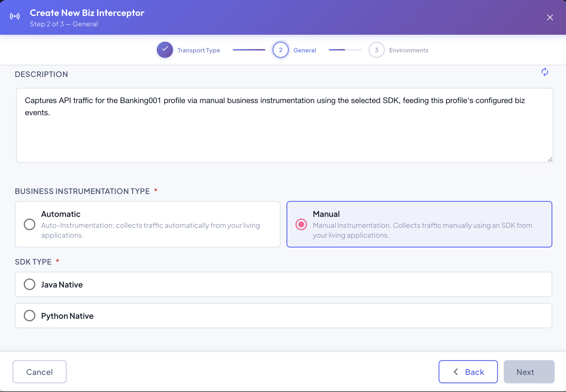Go Back to the previous step
This screenshot has width=566, height=392.
468,372
